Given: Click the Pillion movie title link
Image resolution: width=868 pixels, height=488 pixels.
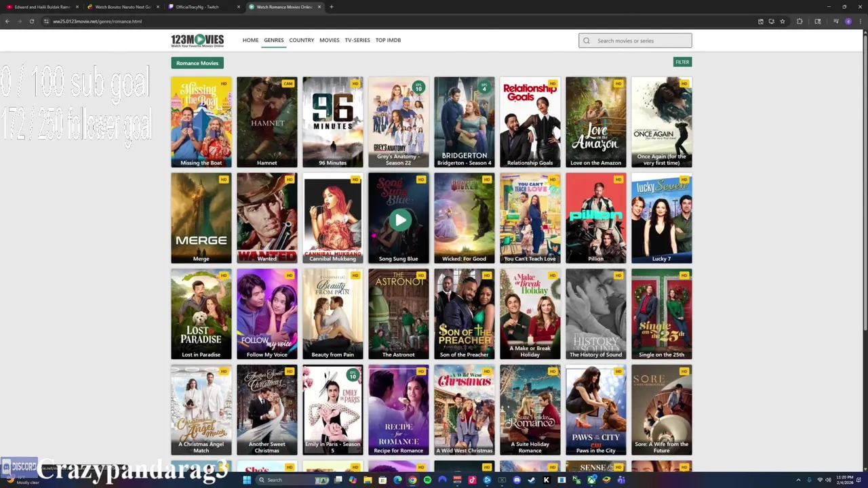Looking at the screenshot, I should pos(596,258).
